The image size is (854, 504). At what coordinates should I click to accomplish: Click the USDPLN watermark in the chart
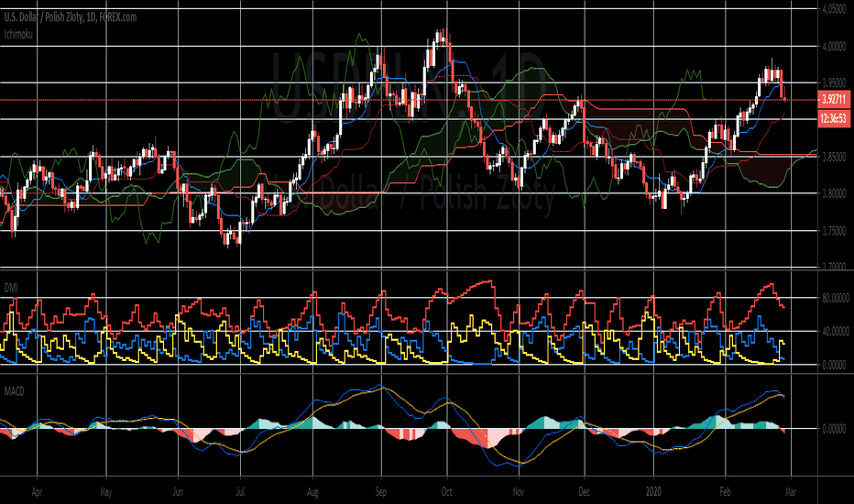[409, 87]
